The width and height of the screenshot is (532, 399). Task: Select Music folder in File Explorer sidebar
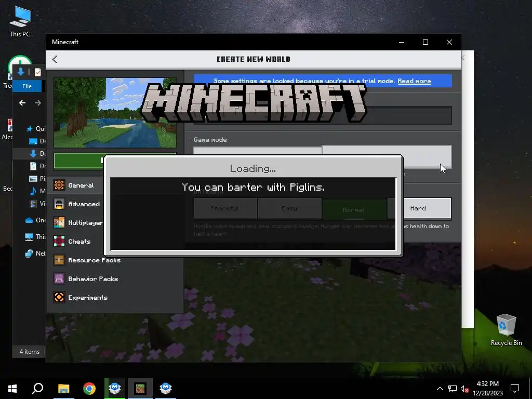(x=37, y=191)
